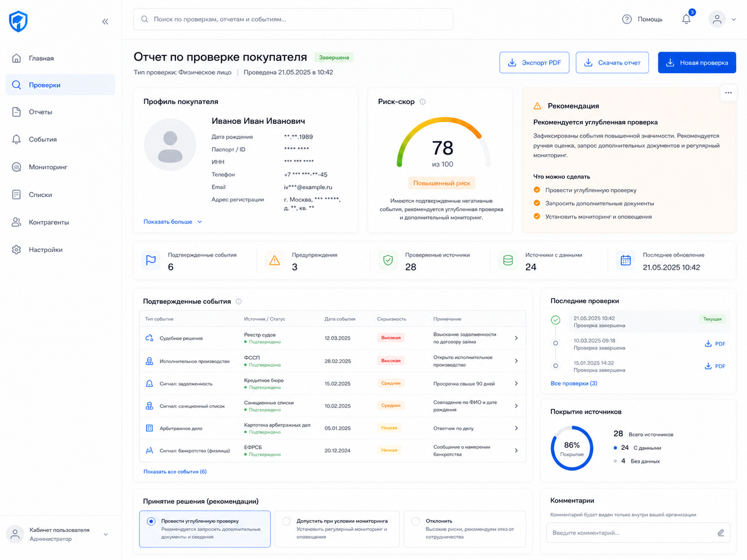
Task: Click the flag icon for Подтвержденные события
Action: [x=151, y=260]
